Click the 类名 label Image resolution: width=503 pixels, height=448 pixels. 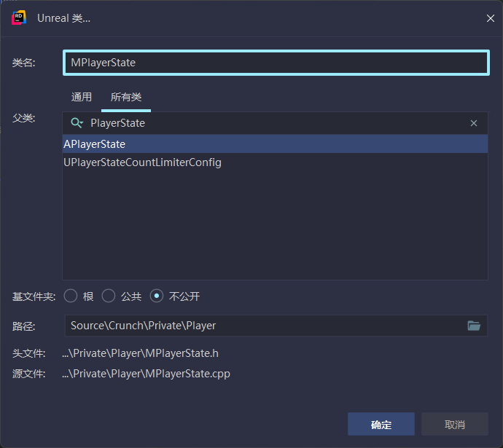click(23, 63)
